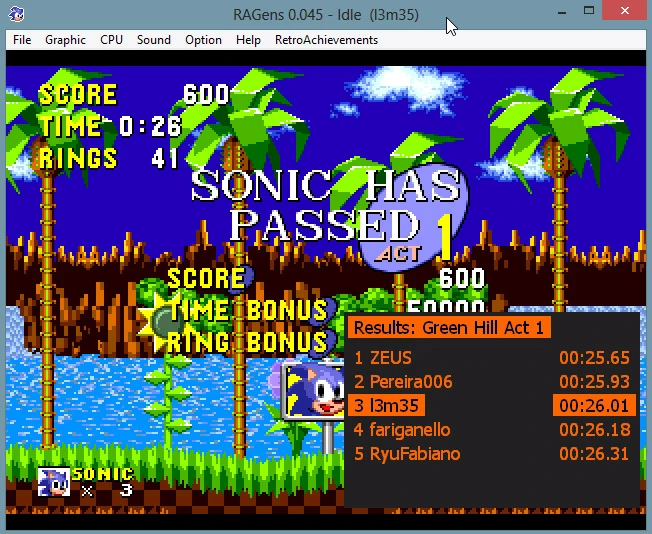This screenshot has width=652, height=534.
Task: Minimize the RAGens window
Action: (x=562, y=12)
